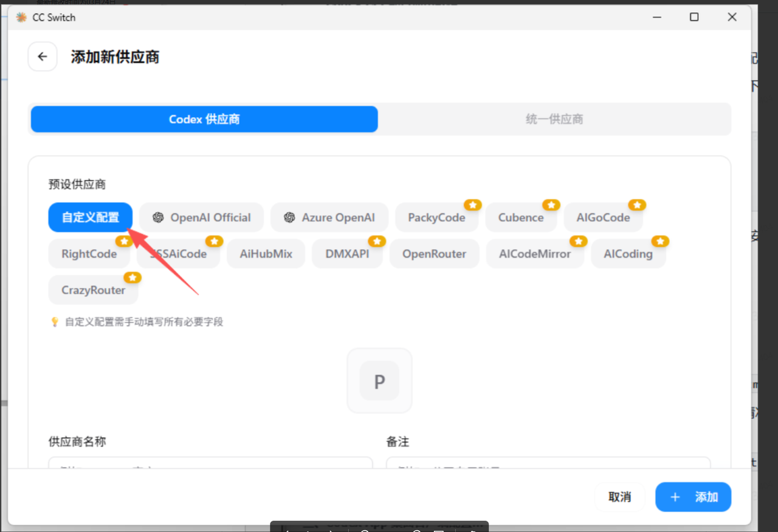Viewport: 778px width, 532px height.
Task: Choose the DMXAPI preset
Action: (347, 254)
